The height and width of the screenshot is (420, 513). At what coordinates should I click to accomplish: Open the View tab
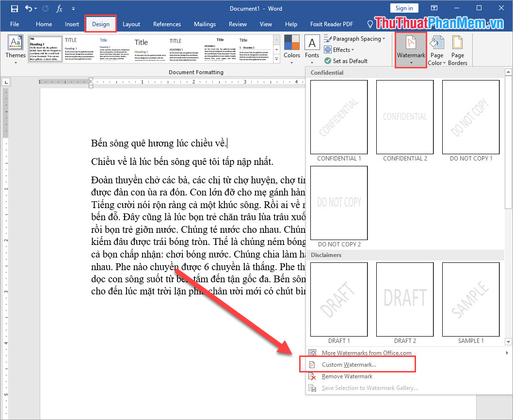click(x=266, y=24)
